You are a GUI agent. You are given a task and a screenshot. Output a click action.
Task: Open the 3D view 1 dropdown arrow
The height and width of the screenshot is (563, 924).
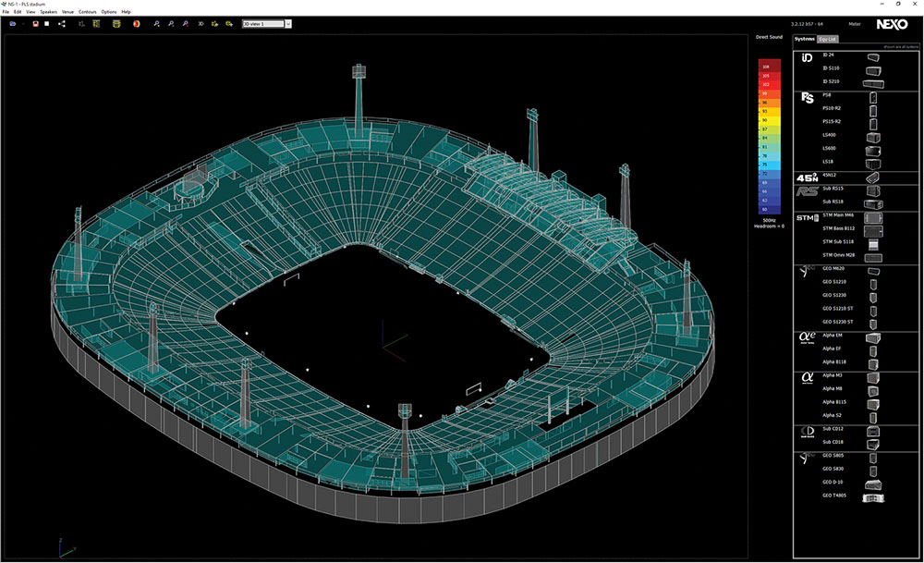(288, 24)
